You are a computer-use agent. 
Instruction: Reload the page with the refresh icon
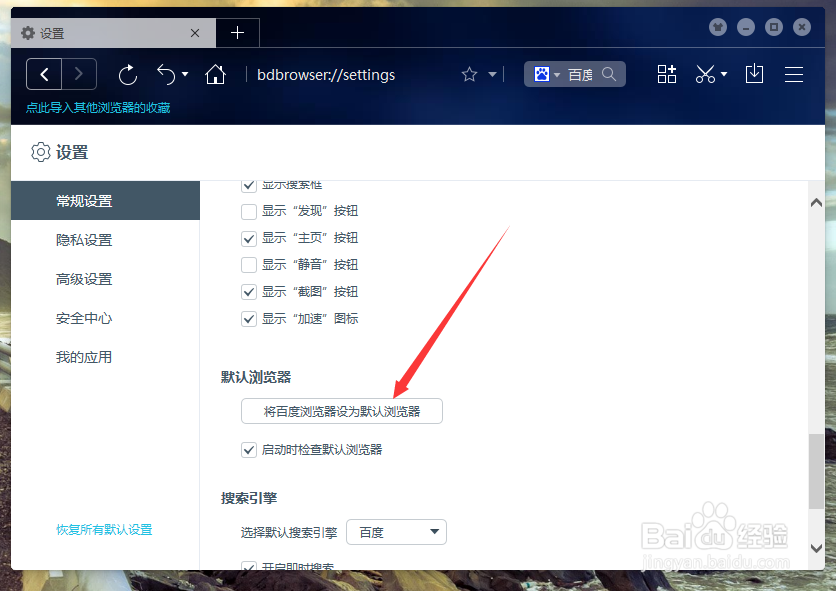click(x=128, y=75)
